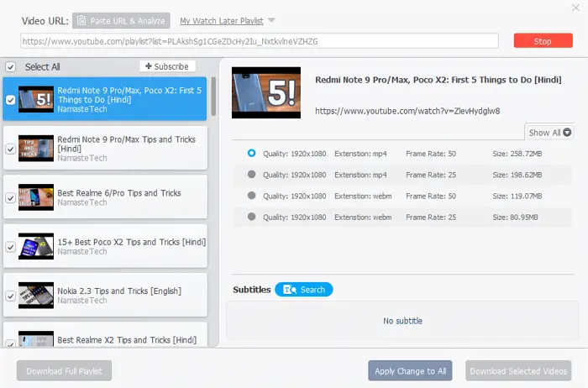Viewport: 588px width, 388px height.
Task: Click the video URL input field
Action: click(x=260, y=41)
